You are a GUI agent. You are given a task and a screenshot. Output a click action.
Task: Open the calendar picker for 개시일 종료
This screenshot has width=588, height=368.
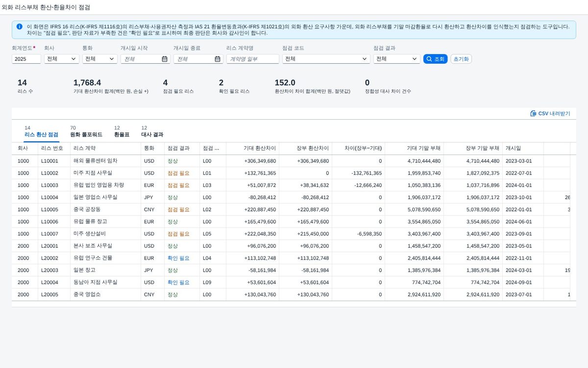point(218,59)
